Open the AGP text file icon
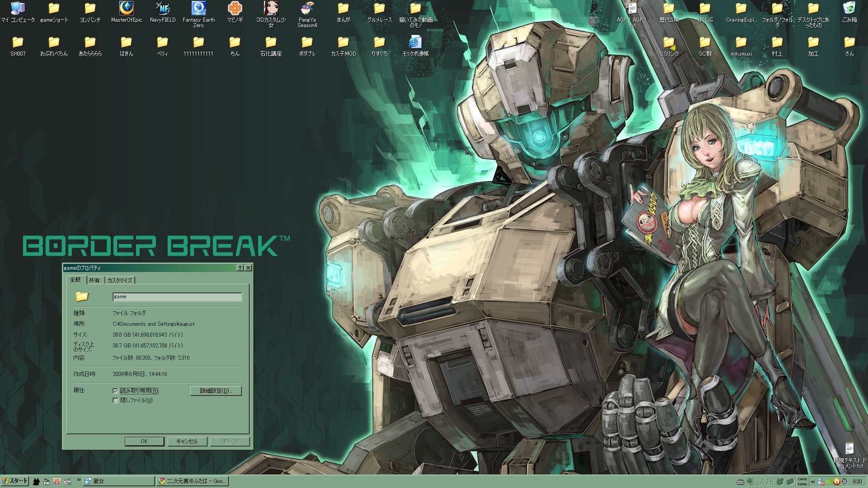The image size is (868, 488). point(632,14)
